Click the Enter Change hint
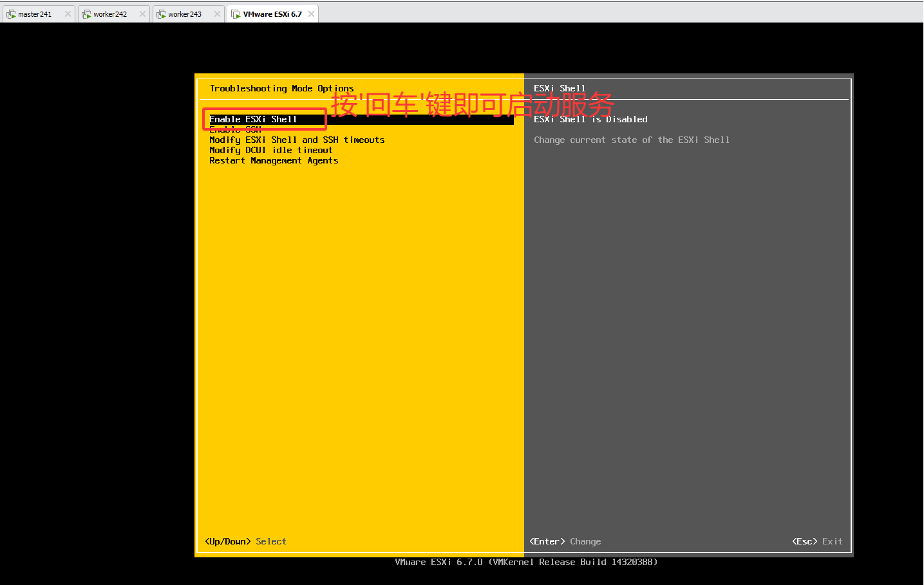This screenshot has width=924, height=585. click(x=565, y=541)
